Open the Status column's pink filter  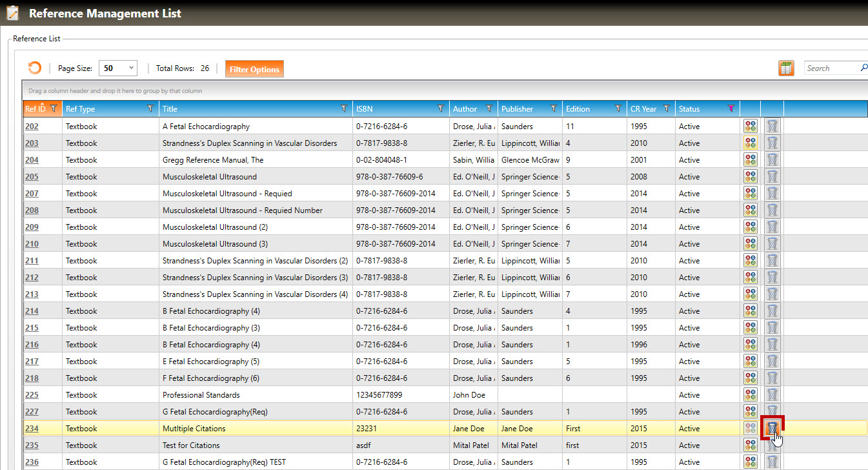point(731,109)
